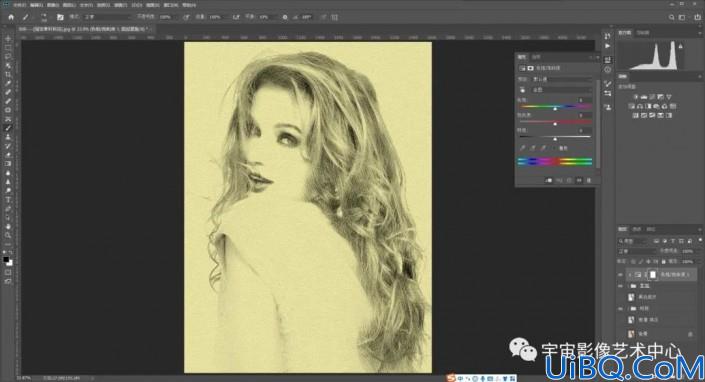The image size is (705, 382).
Task: Toggle airbrush-style build-up in options bar
Action: click(x=236, y=17)
